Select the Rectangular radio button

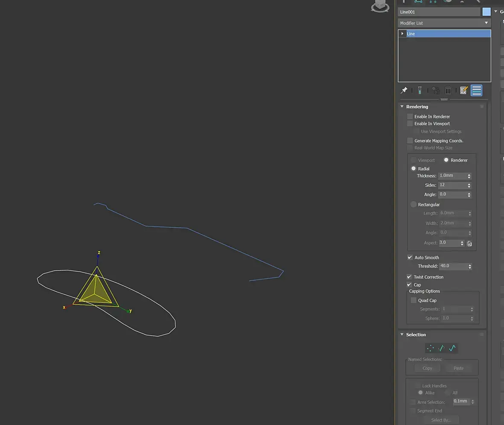click(x=414, y=205)
